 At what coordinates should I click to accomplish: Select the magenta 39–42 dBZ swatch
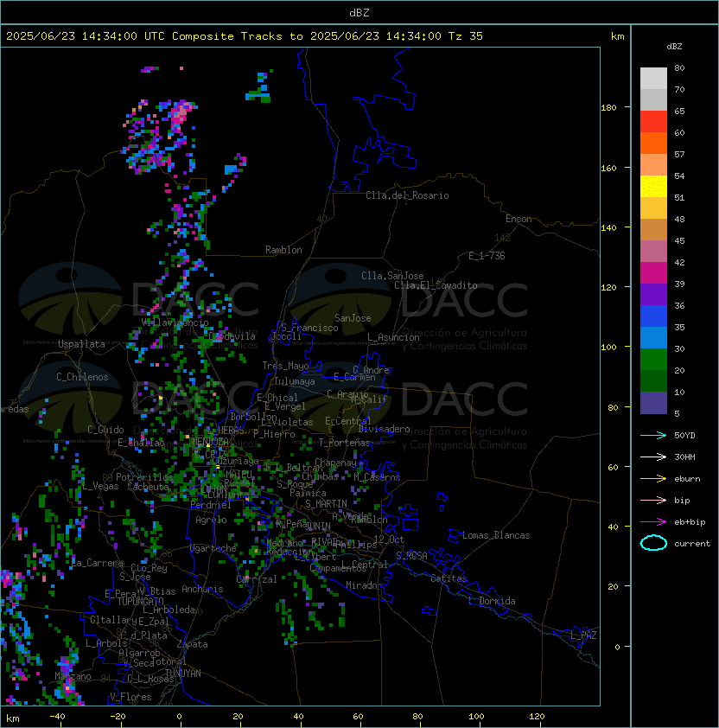(x=653, y=272)
